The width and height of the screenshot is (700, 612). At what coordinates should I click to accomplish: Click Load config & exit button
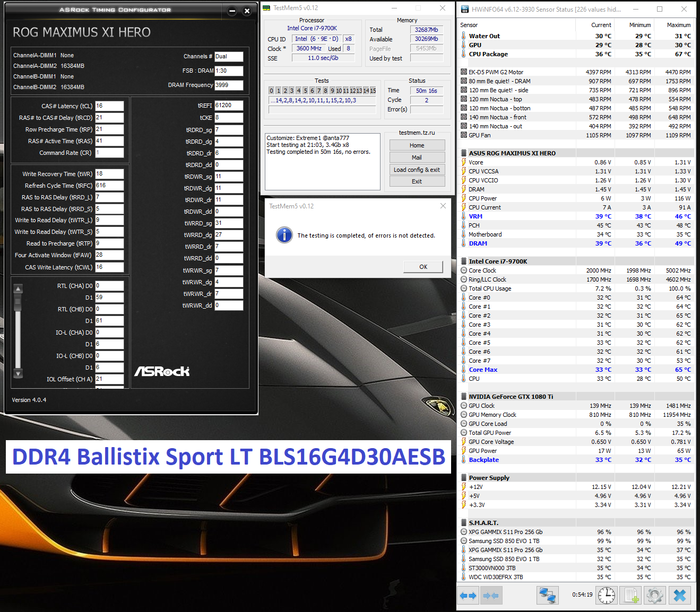click(417, 170)
